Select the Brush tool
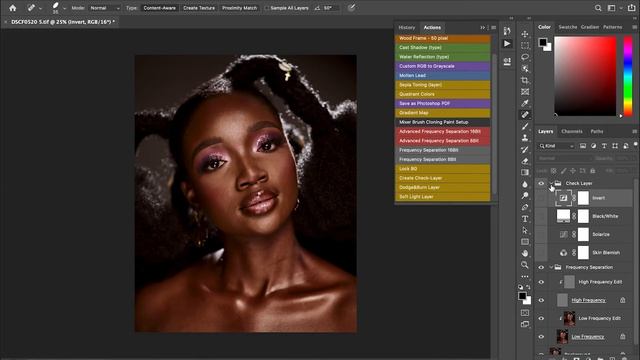Screen dimensions: 640x360 coord(525,126)
